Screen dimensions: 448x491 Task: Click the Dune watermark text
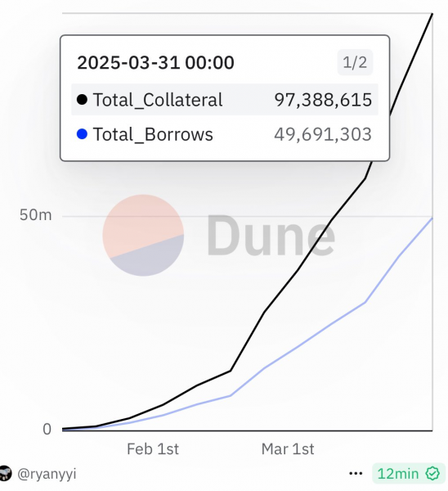click(x=271, y=235)
